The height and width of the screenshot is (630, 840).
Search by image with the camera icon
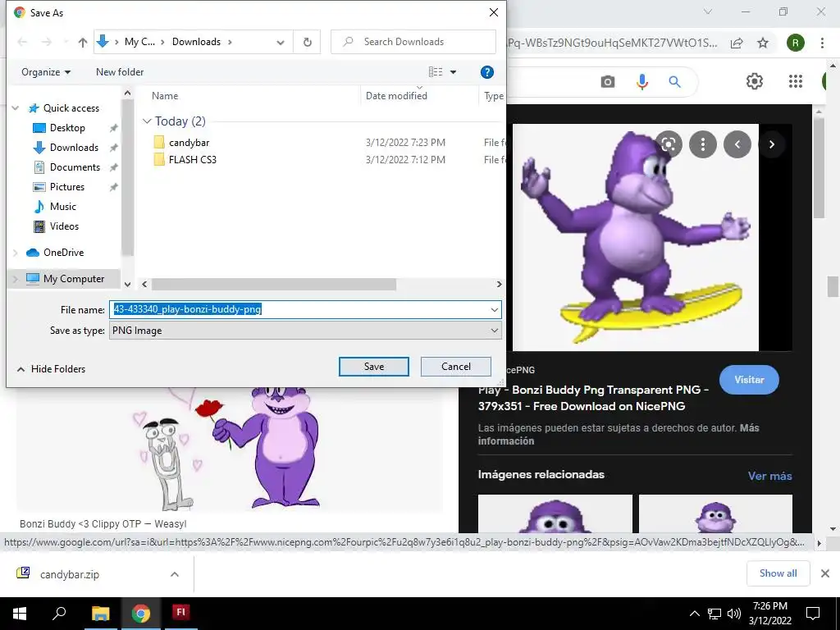(x=608, y=82)
